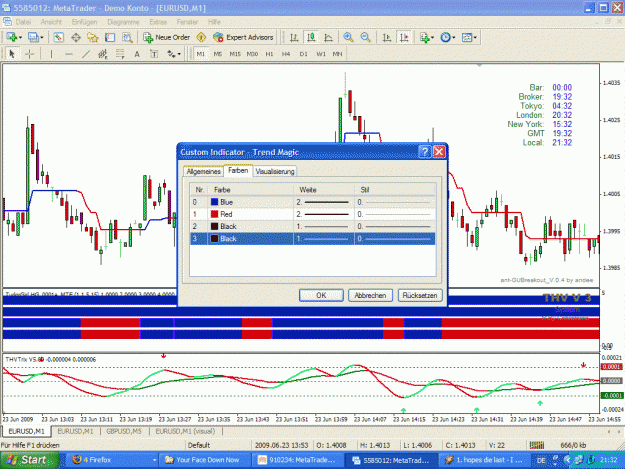Switch to the Allgemeines tab
Screen dimensions: 625x469
click(203, 171)
